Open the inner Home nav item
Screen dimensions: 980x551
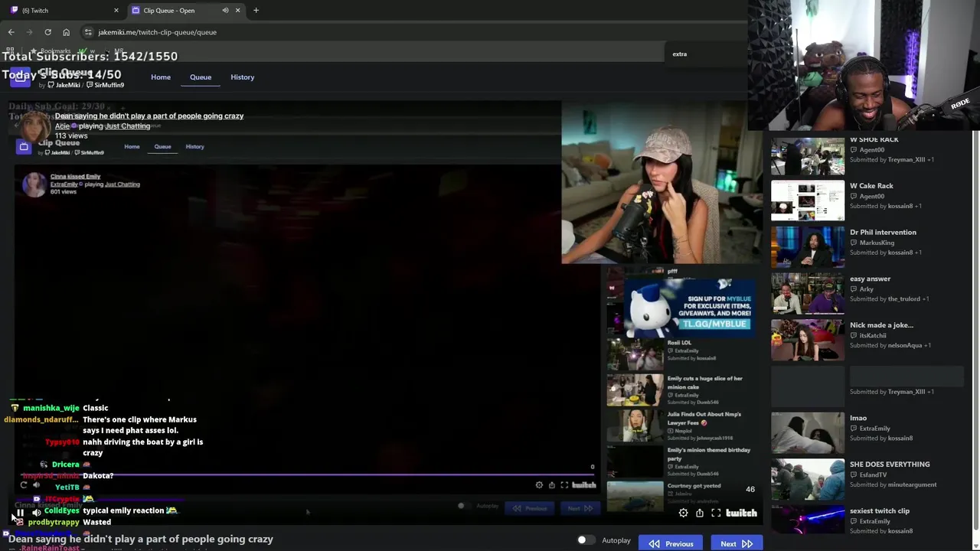(132, 146)
